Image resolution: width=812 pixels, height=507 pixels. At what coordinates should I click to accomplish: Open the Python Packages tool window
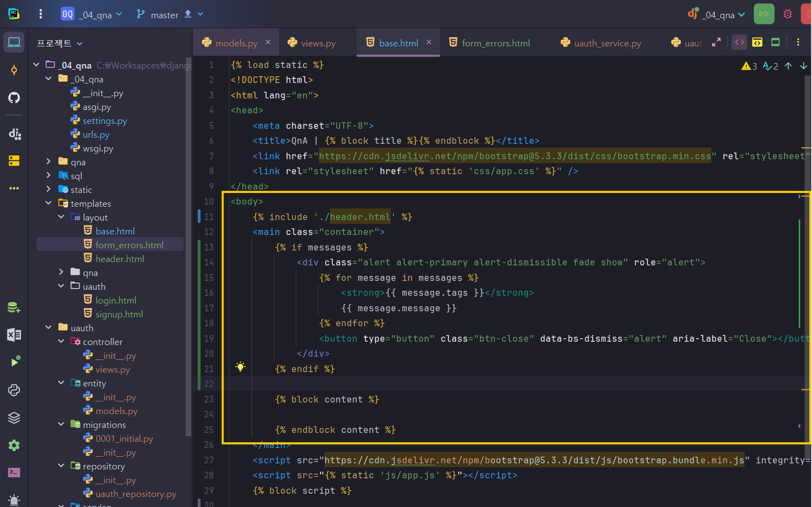pyautogui.click(x=14, y=417)
